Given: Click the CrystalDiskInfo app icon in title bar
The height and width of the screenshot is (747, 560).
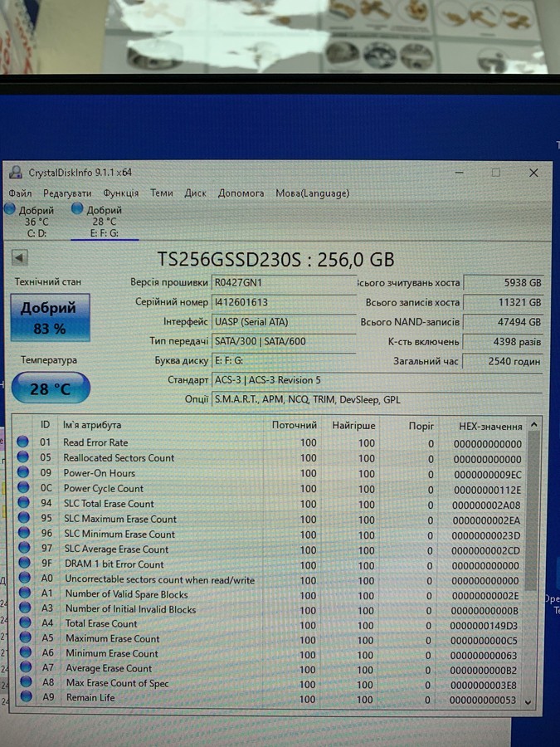Looking at the screenshot, I should click(x=16, y=173).
